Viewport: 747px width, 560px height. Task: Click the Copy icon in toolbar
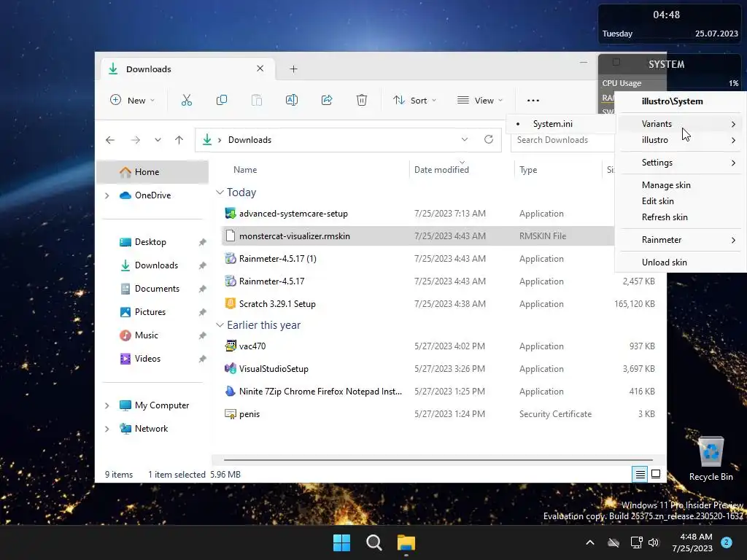[222, 100]
